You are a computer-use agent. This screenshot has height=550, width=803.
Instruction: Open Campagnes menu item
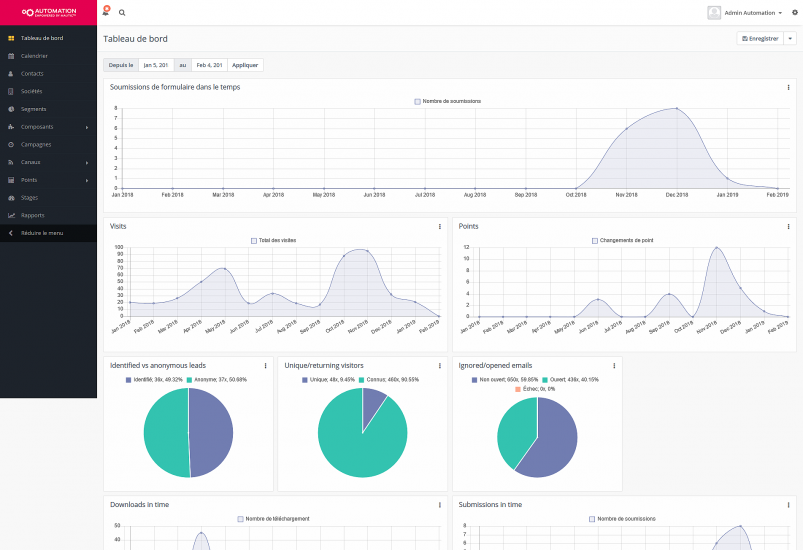(x=48, y=144)
